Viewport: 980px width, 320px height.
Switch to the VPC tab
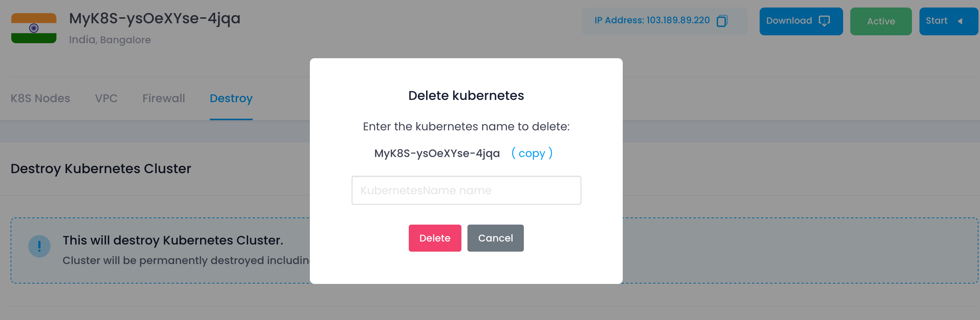(x=106, y=98)
